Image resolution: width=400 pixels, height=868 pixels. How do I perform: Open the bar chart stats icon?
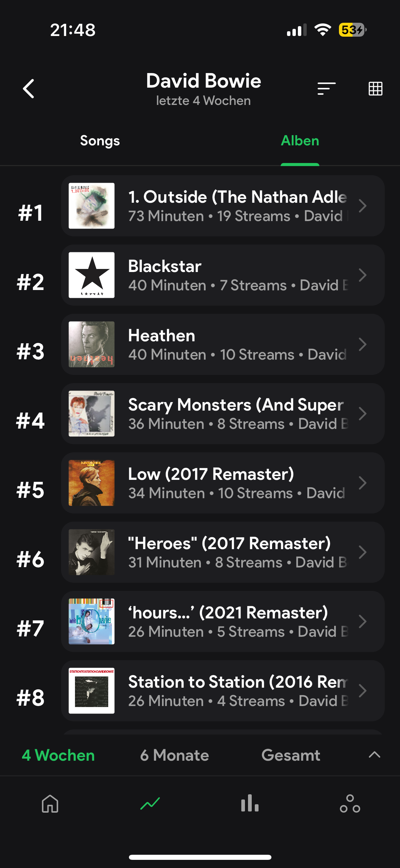[x=250, y=803]
